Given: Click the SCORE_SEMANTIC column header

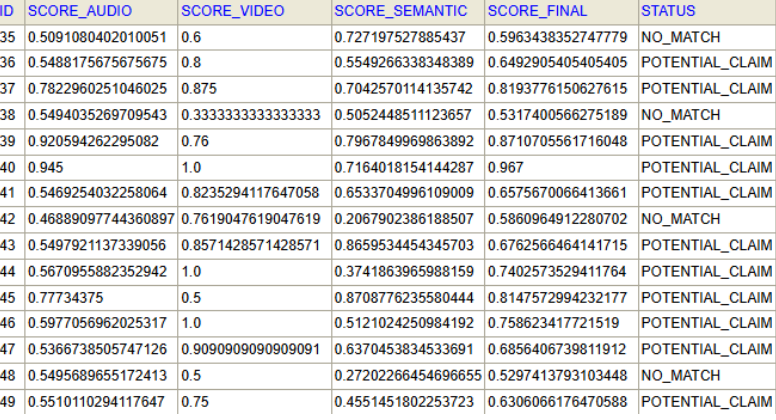Looking at the screenshot, I should pyautogui.click(x=400, y=11).
